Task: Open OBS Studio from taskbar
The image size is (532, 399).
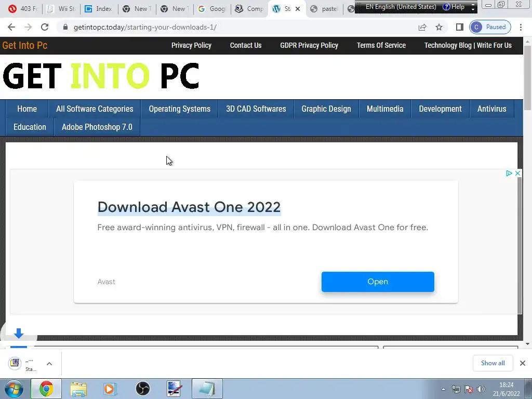Action: (142, 389)
